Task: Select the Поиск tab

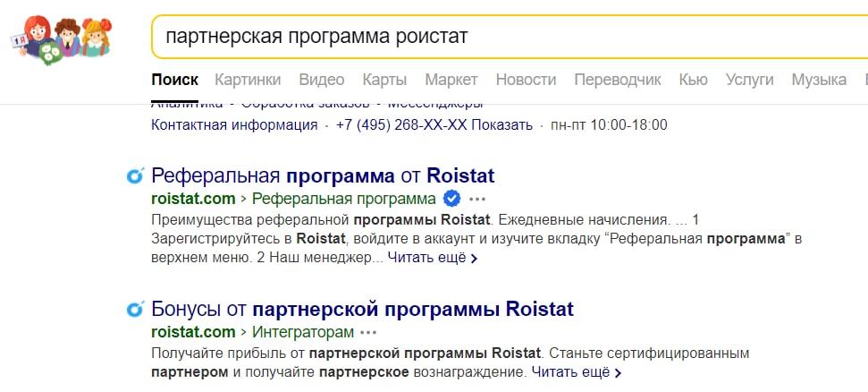Action: tap(175, 80)
